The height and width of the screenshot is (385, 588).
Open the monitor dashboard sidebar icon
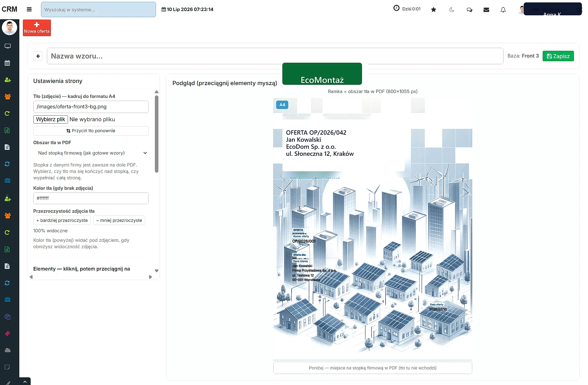tap(8, 46)
